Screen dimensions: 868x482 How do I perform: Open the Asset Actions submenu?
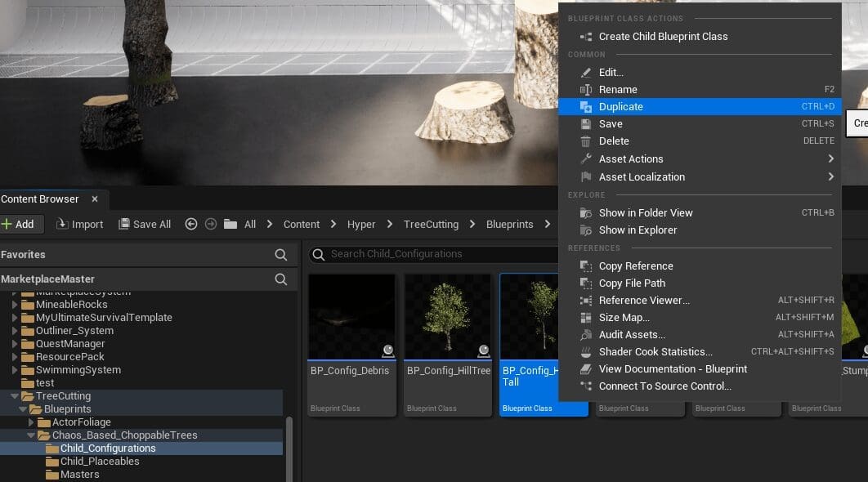click(x=630, y=159)
